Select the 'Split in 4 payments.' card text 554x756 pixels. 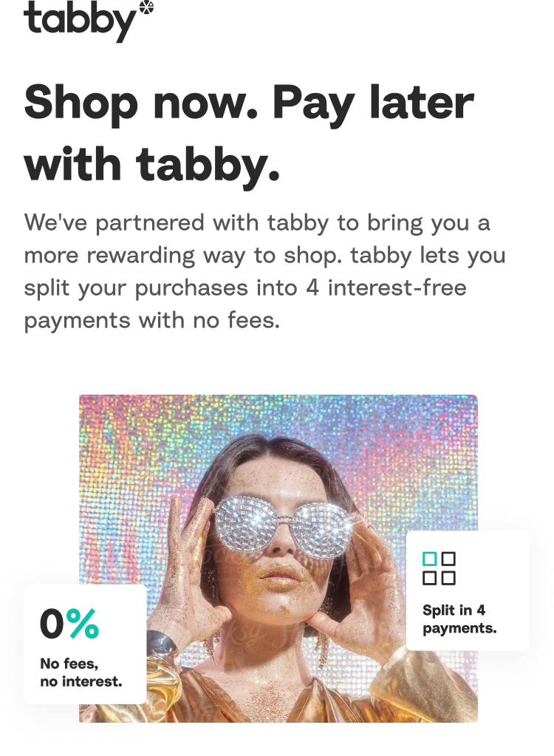[459, 619]
